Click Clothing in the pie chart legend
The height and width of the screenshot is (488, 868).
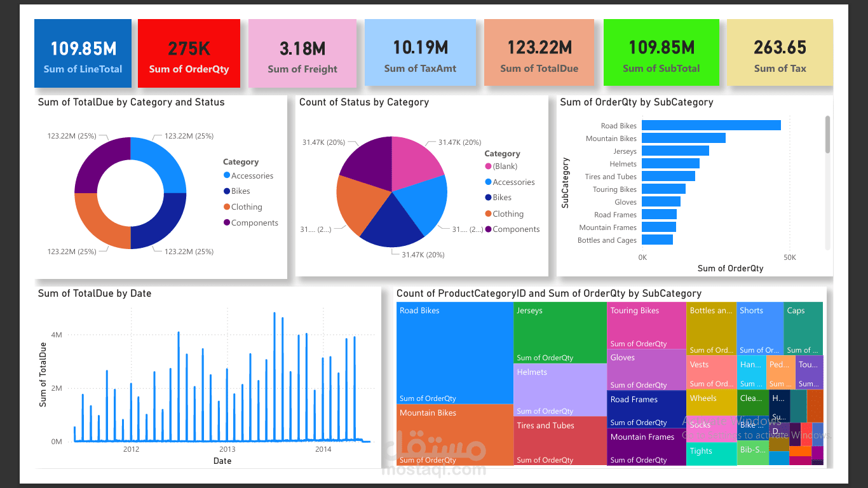tap(504, 214)
